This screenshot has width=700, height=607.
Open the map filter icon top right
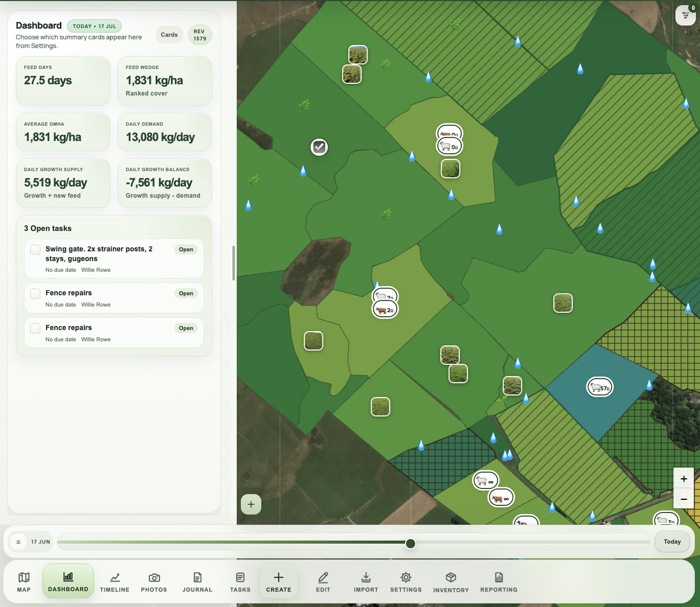(686, 15)
